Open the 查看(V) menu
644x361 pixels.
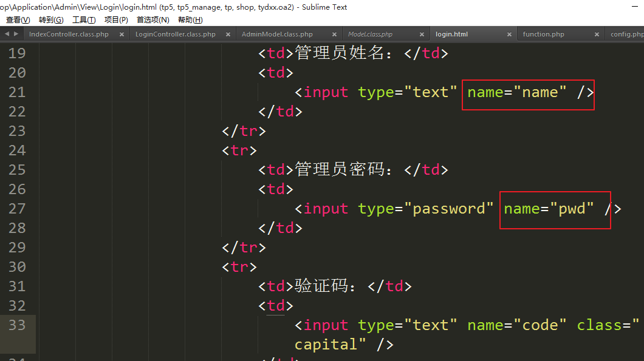point(18,20)
